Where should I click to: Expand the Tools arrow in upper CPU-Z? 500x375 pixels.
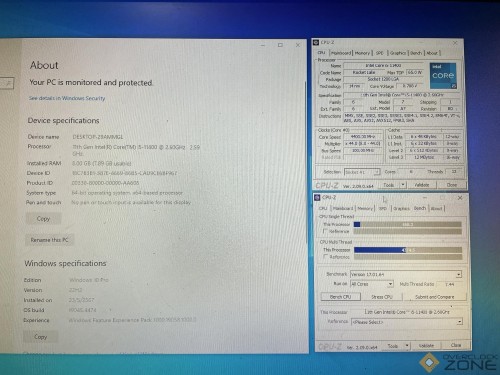tap(403, 185)
